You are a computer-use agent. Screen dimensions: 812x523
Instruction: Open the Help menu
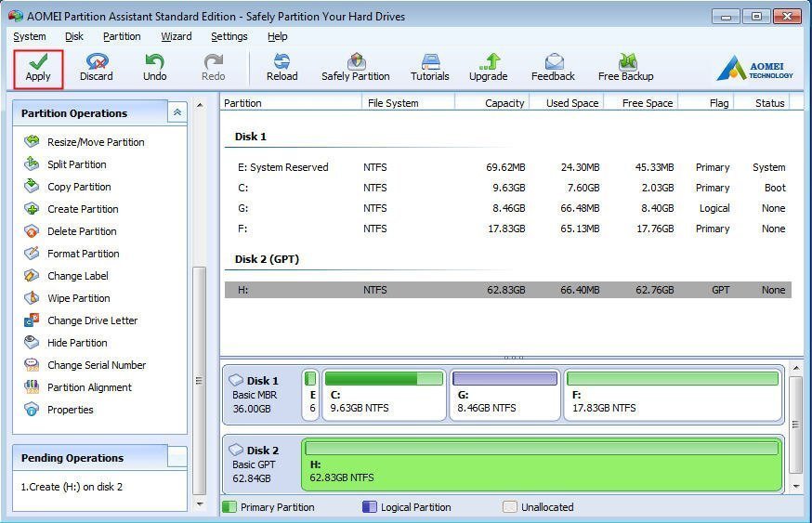click(x=278, y=36)
